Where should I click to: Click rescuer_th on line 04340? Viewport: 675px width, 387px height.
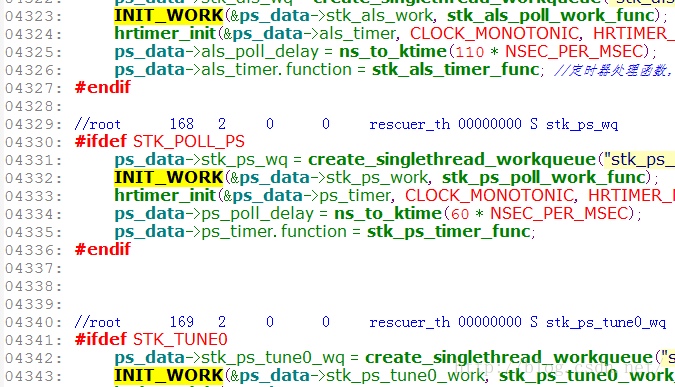point(410,323)
